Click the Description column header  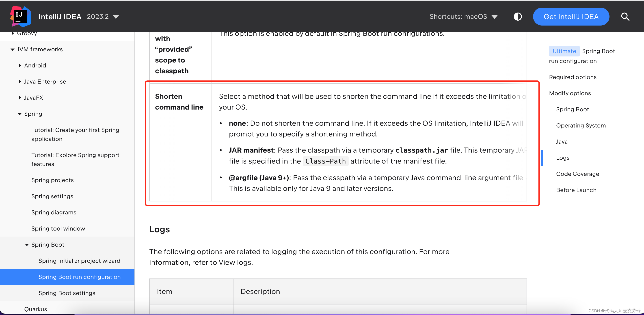(x=380, y=291)
